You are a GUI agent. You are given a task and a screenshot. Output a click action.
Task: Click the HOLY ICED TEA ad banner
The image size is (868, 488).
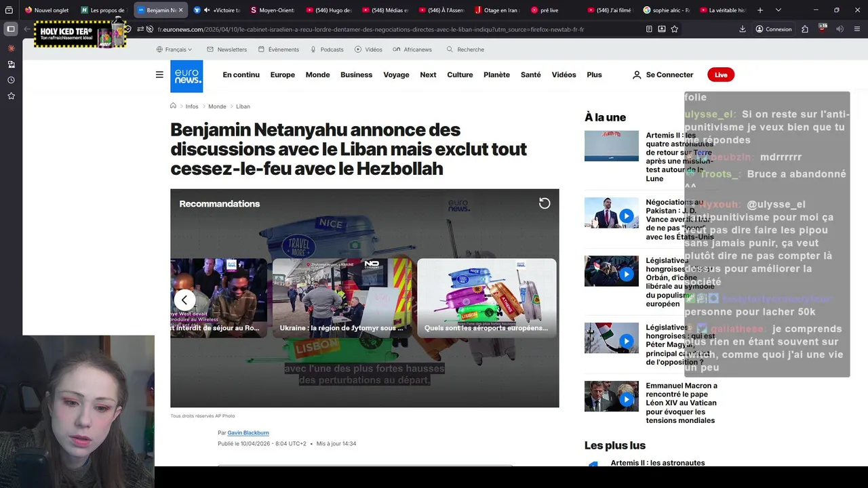(80, 33)
